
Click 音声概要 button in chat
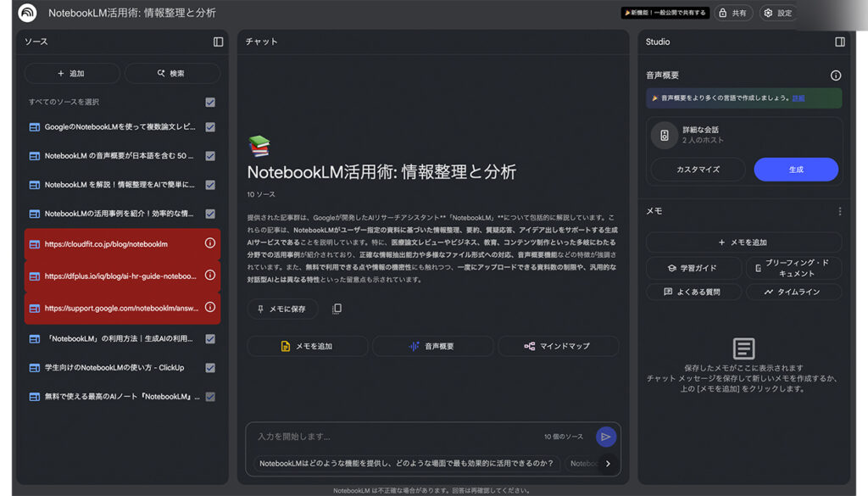[432, 347]
